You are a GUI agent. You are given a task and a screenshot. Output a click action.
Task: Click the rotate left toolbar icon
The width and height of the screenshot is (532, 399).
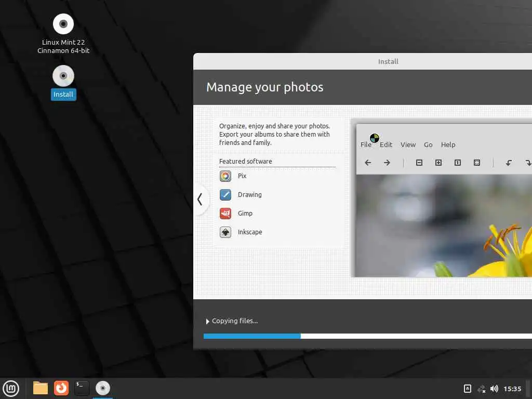click(x=509, y=163)
